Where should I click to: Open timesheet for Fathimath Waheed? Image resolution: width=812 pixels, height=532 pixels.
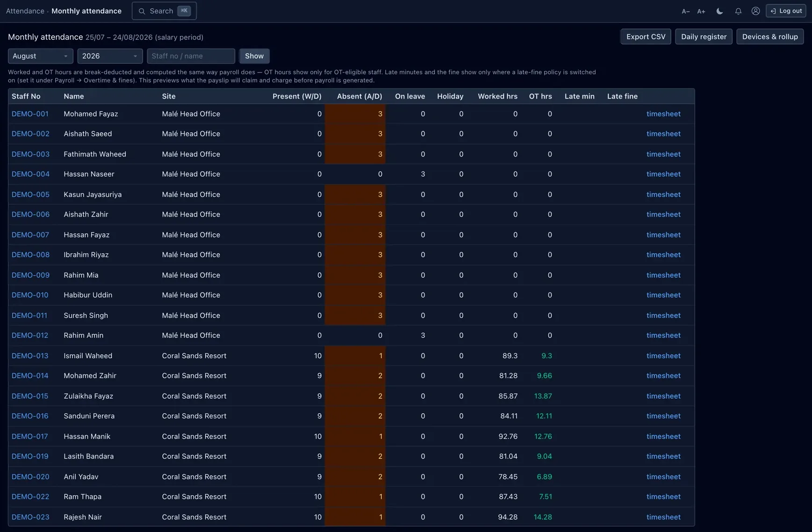point(663,154)
